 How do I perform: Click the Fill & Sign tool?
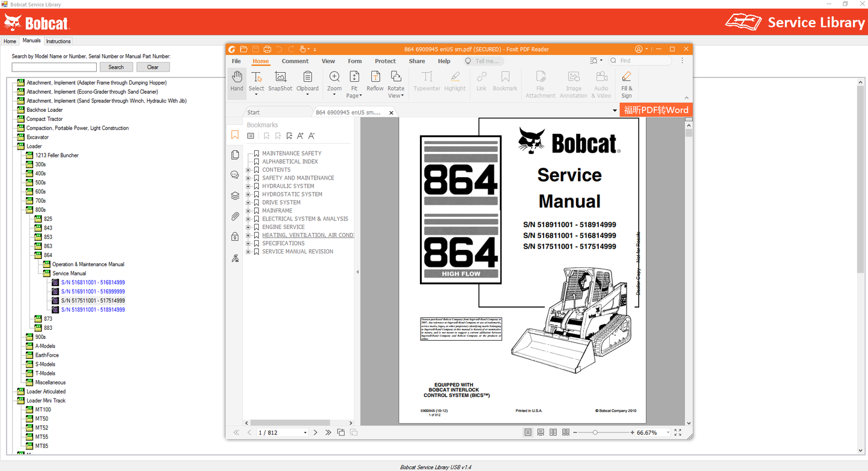[627, 84]
